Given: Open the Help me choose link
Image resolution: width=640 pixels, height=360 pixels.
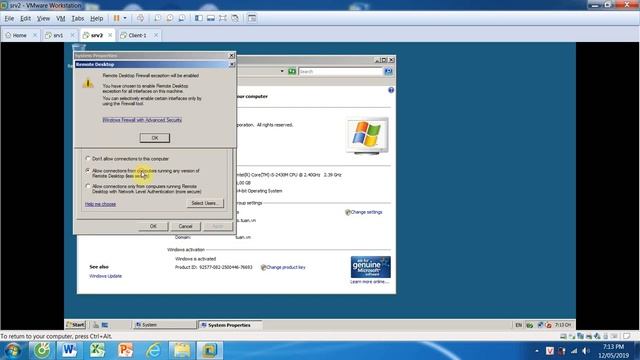Looking at the screenshot, I should coord(100,204).
